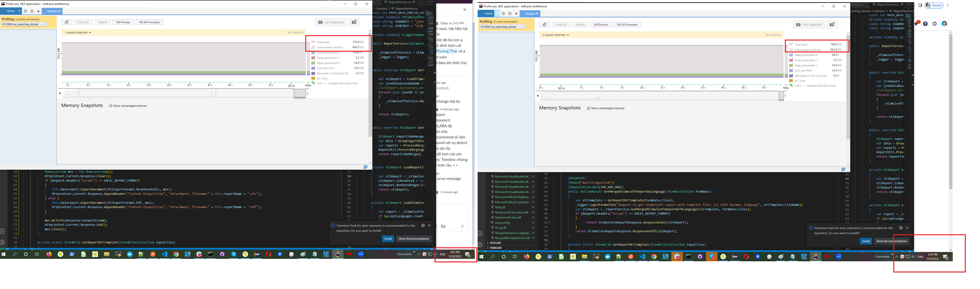Click GC Time orange swatch in left legend
This screenshot has width=980, height=289.
point(313,78)
